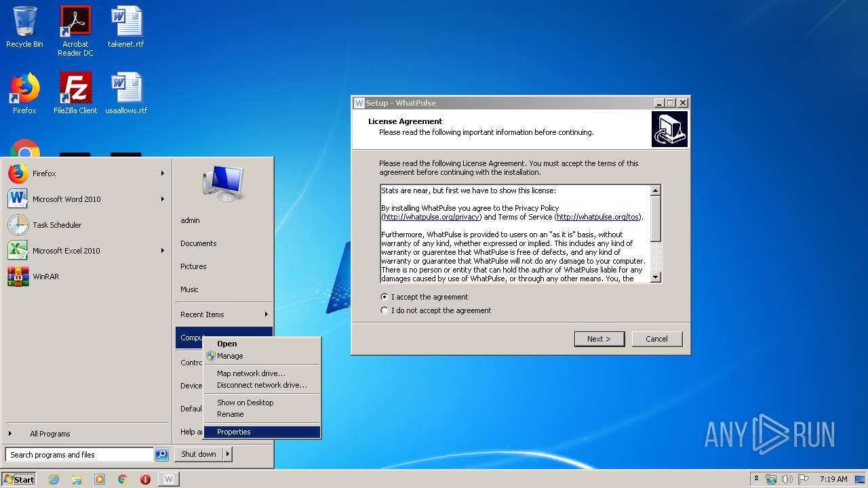Screen dimensions: 868x488
Task: Expand Microsoft Word 2010 jump list arrow
Action: (x=163, y=199)
